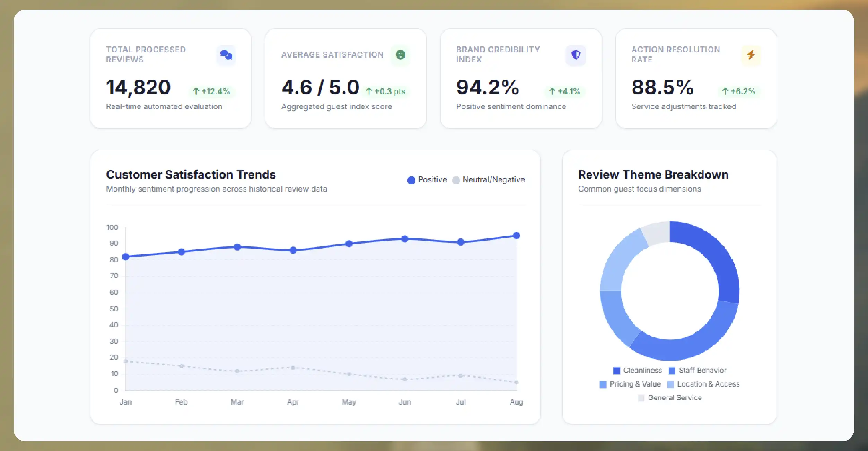Click the Customer Satisfaction Trends heading
This screenshot has height=451, width=868.
pos(191,175)
